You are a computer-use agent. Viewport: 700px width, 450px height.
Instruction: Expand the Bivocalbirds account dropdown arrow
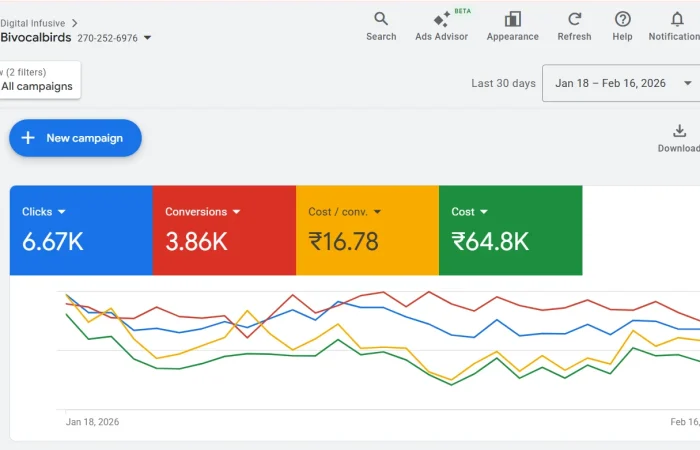click(148, 38)
